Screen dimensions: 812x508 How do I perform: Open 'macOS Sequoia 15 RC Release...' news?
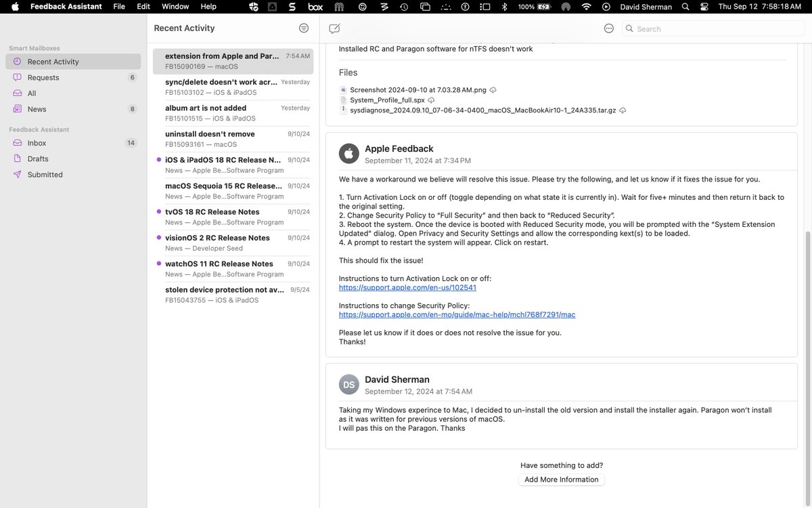click(x=233, y=191)
